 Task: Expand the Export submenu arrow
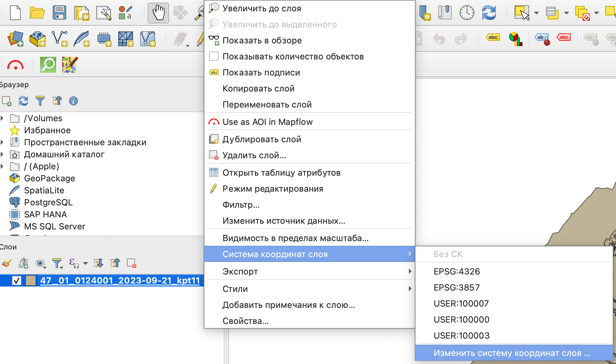click(410, 271)
